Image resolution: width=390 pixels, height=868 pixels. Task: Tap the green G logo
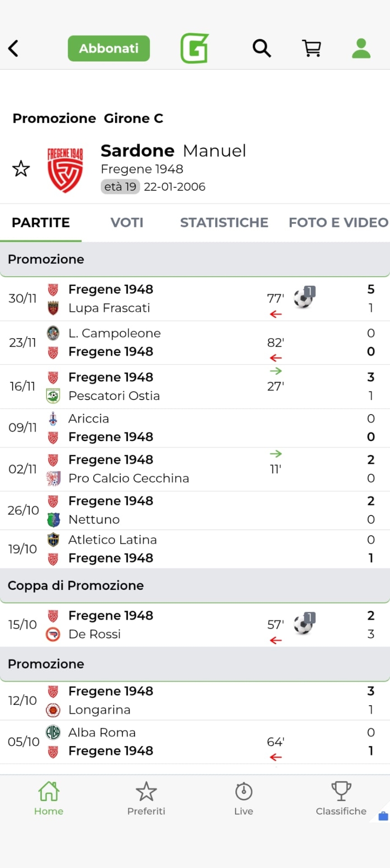194,48
